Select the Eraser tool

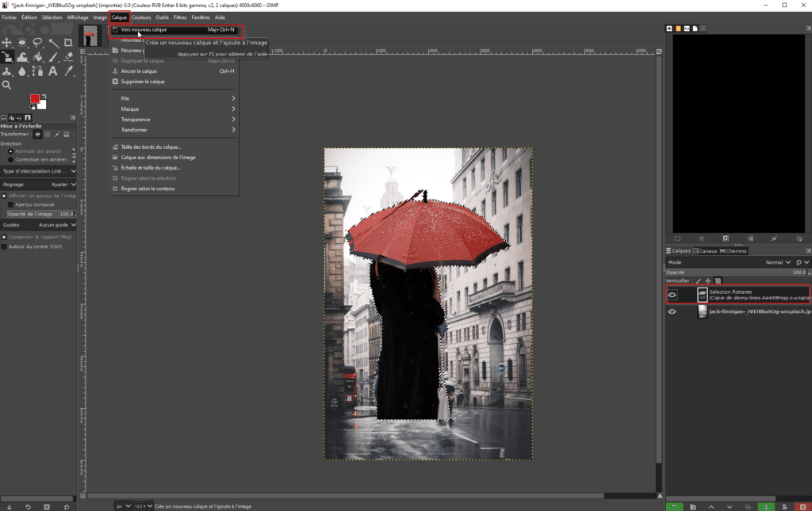click(x=68, y=57)
